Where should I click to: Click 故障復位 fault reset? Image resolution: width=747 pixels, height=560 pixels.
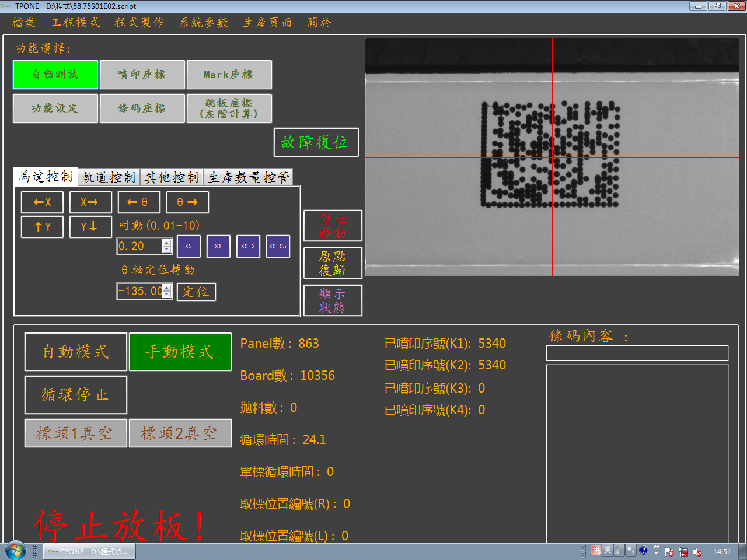tap(316, 142)
